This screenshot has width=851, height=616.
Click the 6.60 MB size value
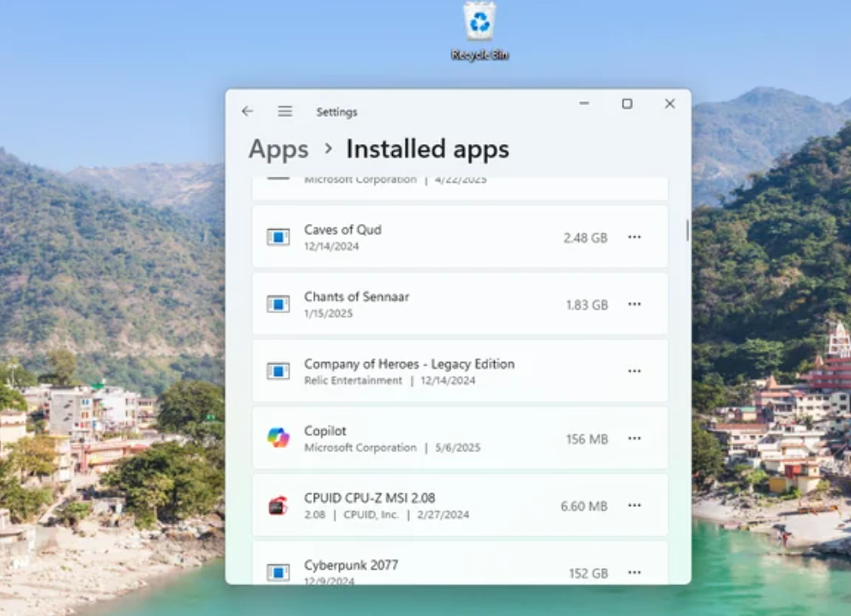click(584, 506)
